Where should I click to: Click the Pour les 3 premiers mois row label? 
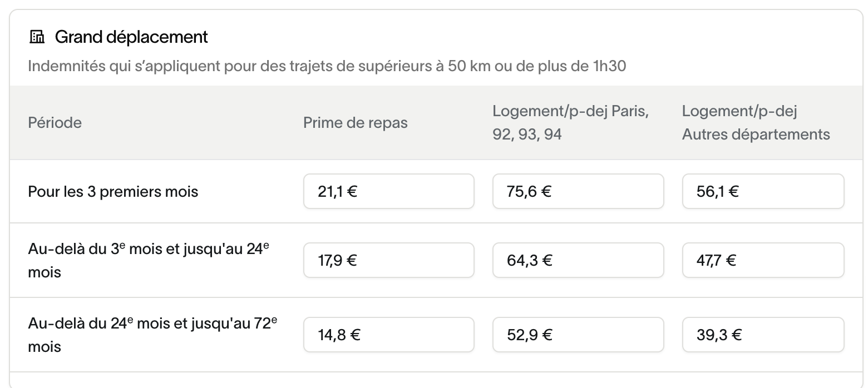click(x=113, y=192)
